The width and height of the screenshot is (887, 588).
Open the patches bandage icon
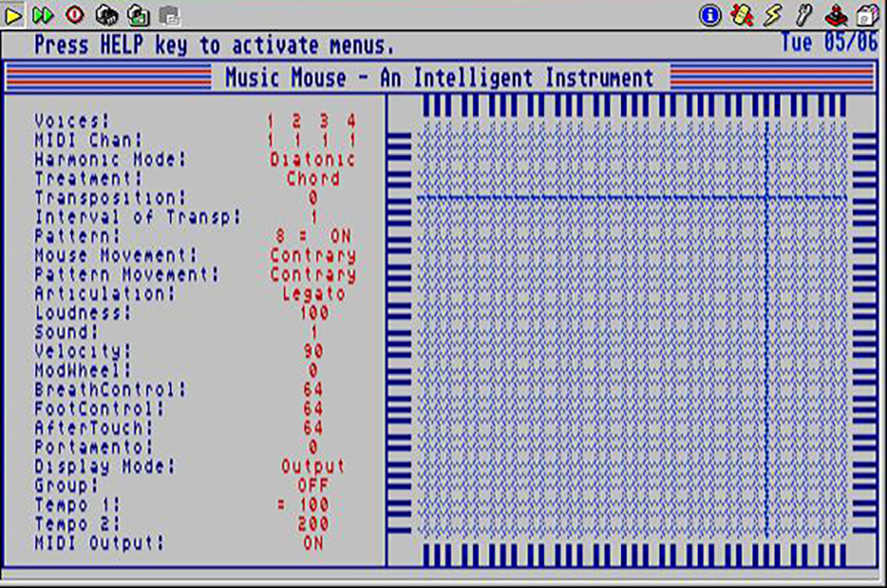[741, 15]
